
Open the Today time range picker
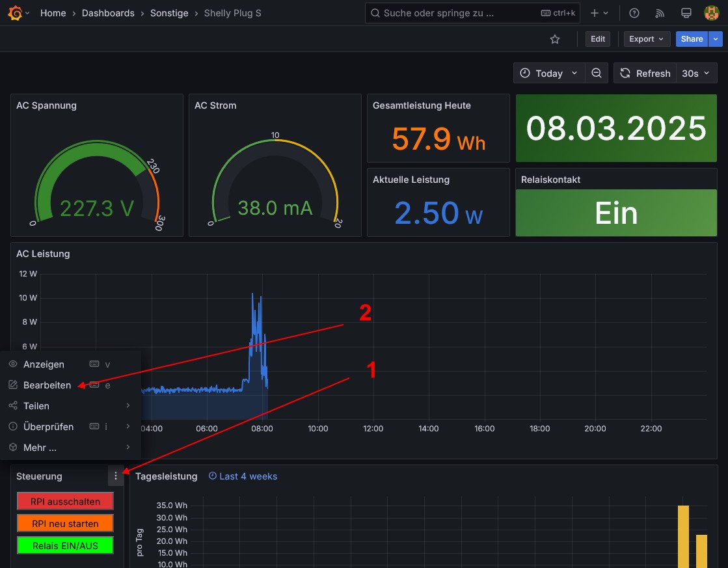(548, 73)
